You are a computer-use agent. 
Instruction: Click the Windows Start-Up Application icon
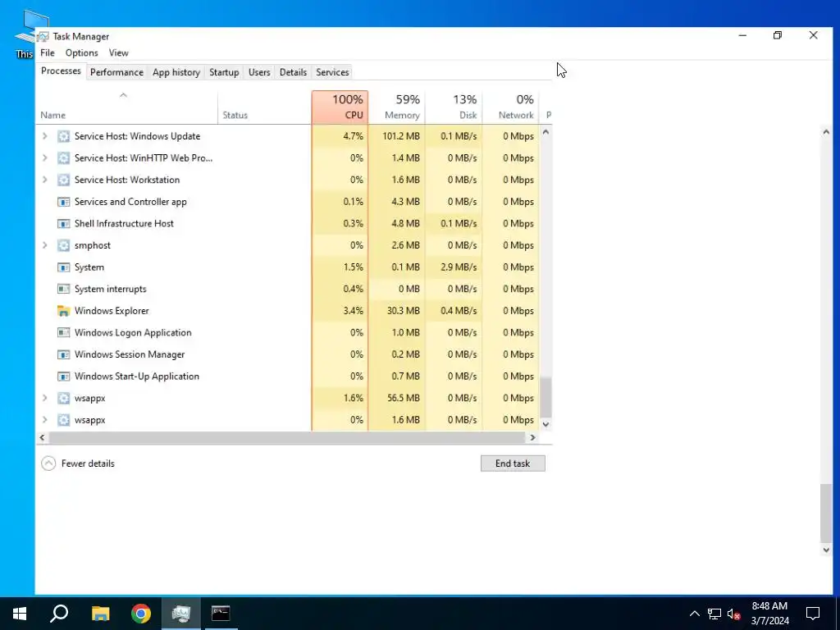tap(63, 376)
